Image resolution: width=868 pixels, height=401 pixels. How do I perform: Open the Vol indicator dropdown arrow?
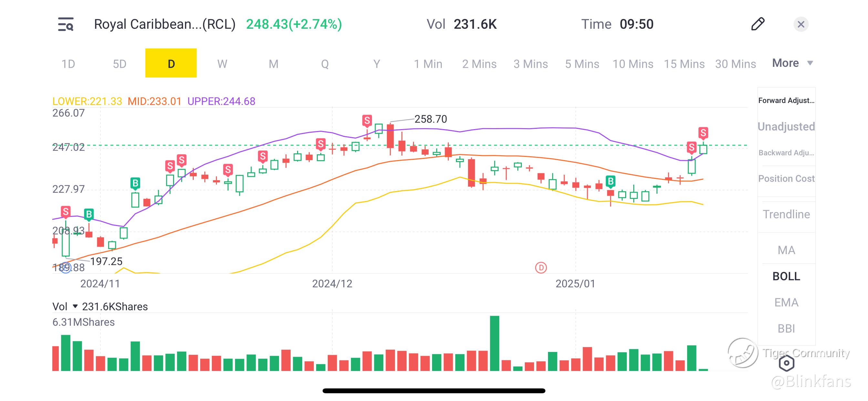[75, 306]
